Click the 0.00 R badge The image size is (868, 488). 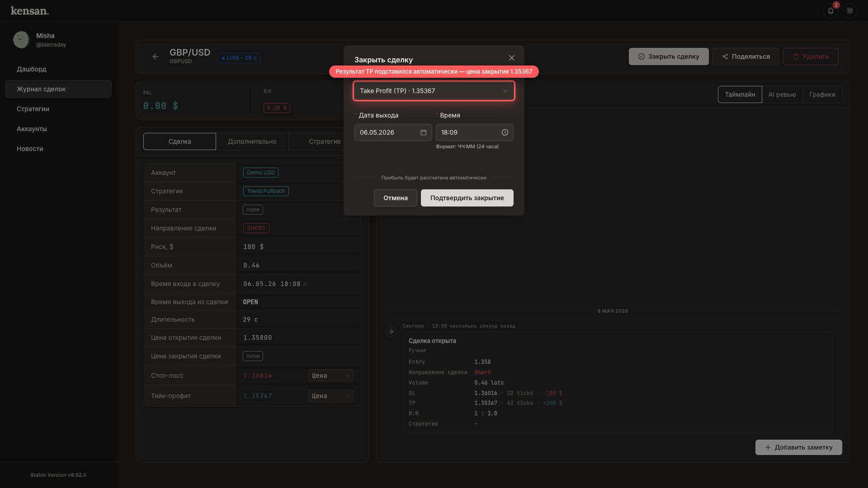coord(277,108)
